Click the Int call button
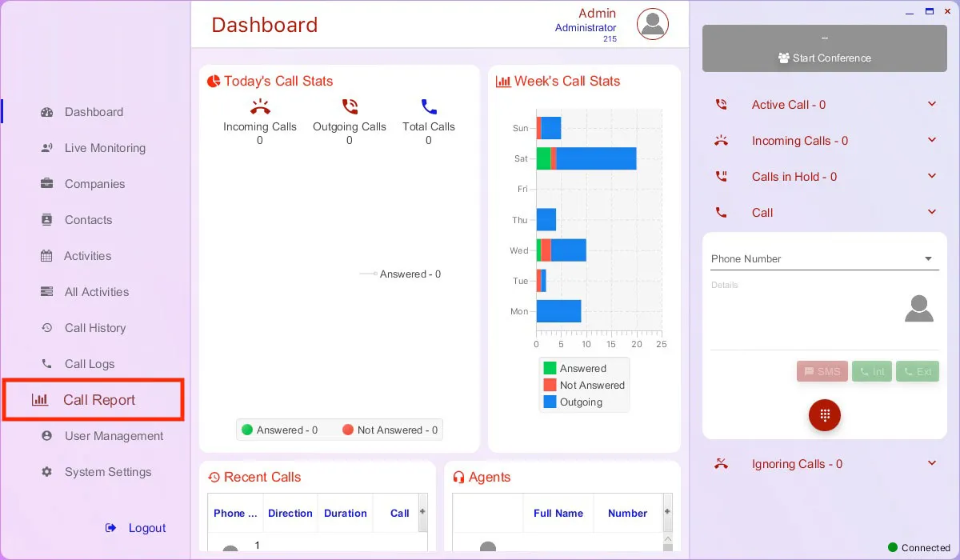 [x=871, y=371]
